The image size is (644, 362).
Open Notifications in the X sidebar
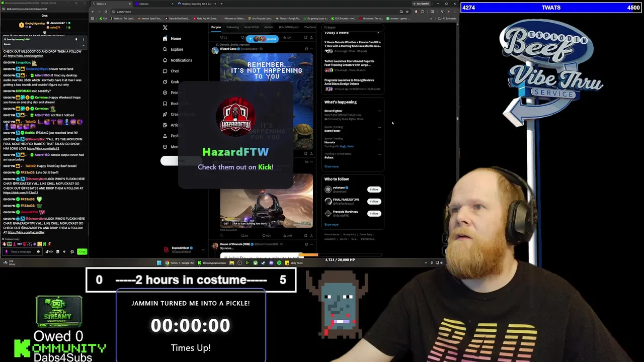pos(177,60)
